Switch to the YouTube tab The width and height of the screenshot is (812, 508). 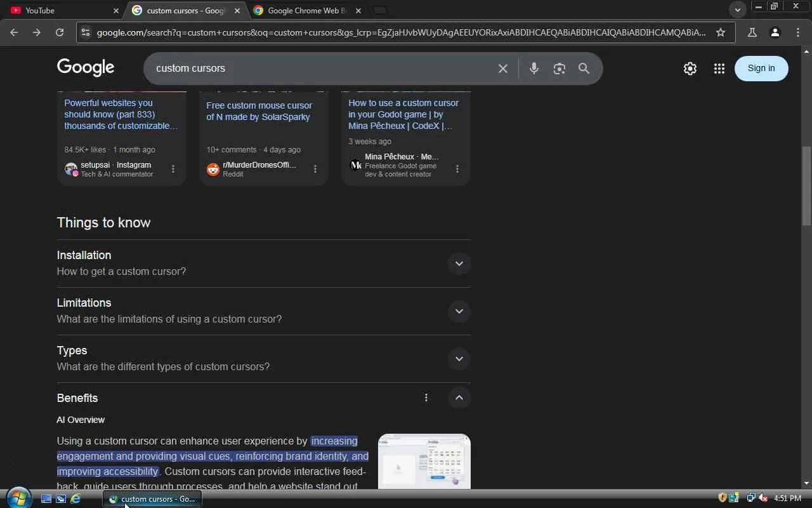(63, 10)
